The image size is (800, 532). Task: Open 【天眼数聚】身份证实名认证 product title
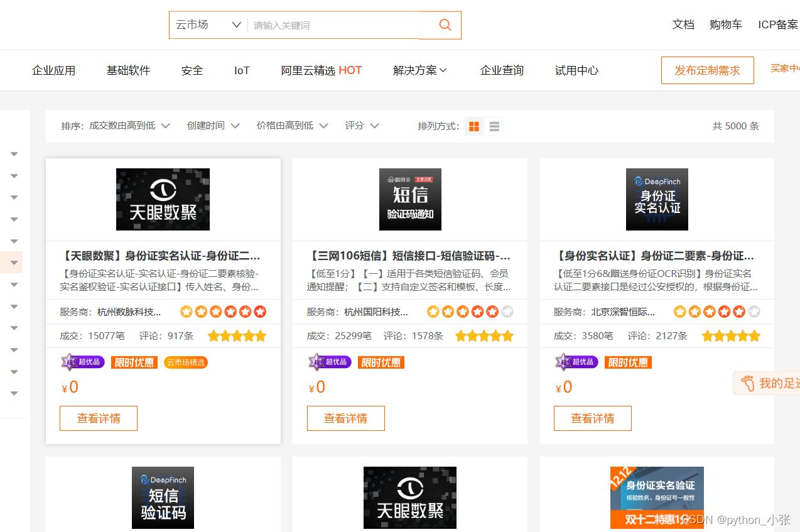coord(161,256)
